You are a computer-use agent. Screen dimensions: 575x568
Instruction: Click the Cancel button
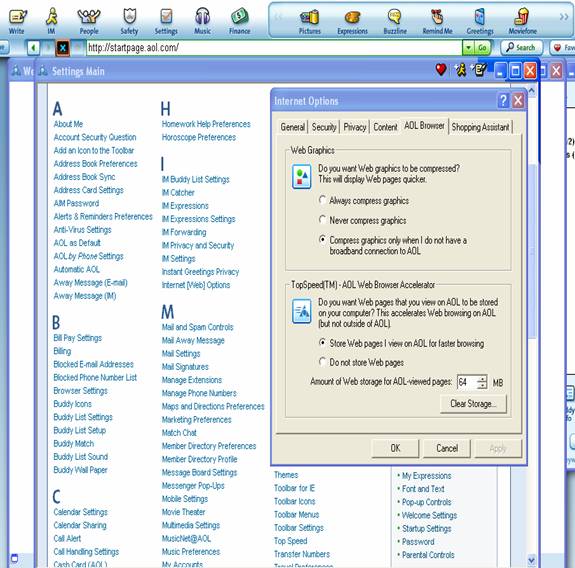pyautogui.click(x=447, y=448)
